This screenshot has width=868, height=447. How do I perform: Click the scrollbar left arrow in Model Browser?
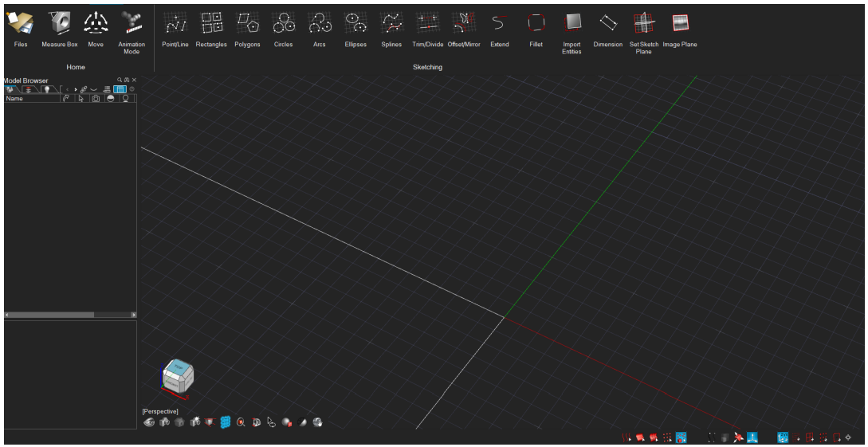point(7,315)
